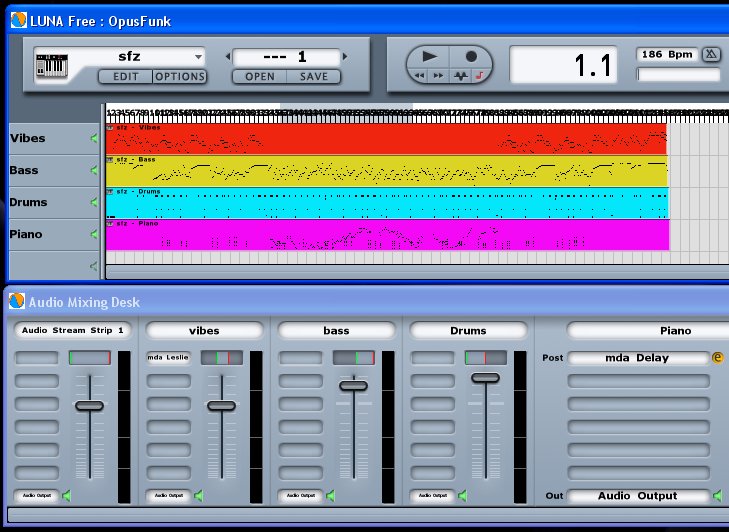Open the bass strip Audio Output selector

[300, 496]
